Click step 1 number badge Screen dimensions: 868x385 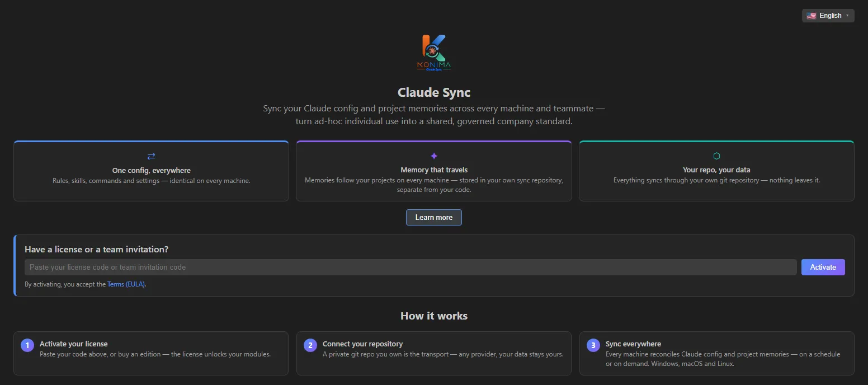pyautogui.click(x=27, y=345)
